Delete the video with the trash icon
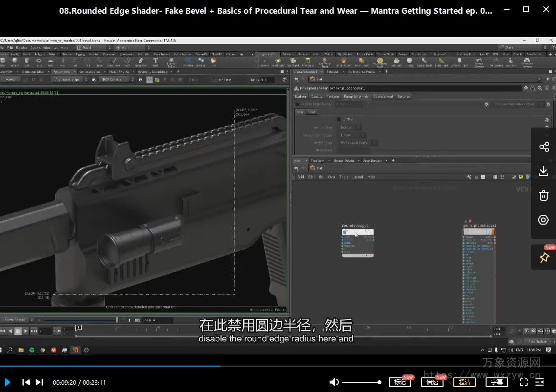556x392 pixels. tap(543, 196)
